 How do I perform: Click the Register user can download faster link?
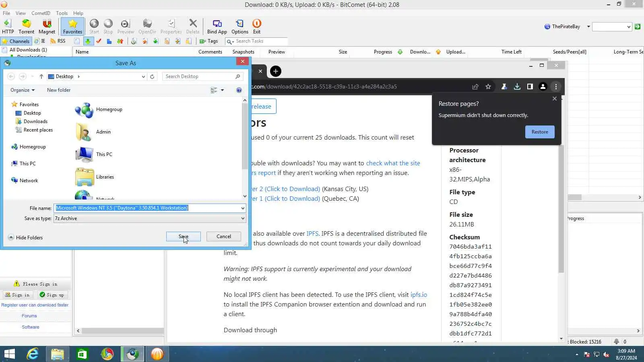(35, 305)
